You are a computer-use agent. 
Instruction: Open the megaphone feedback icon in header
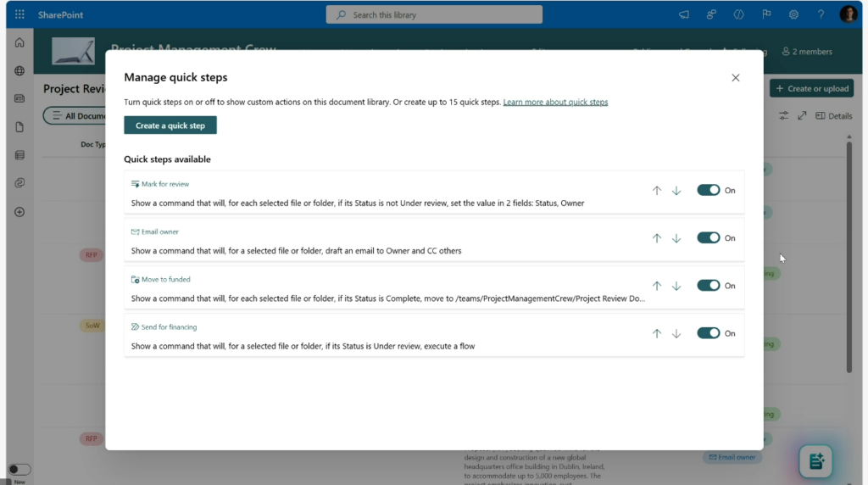point(684,15)
